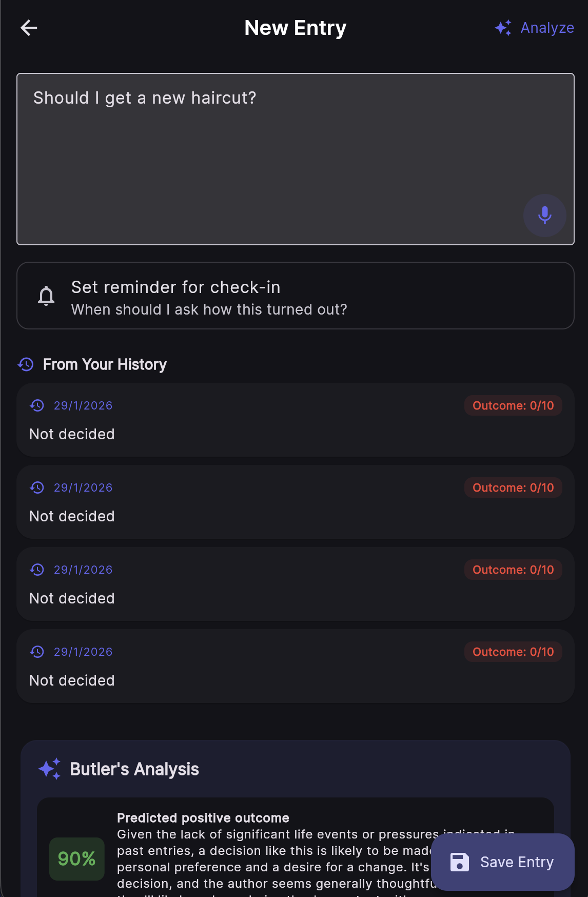Click the 90% prediction badge
Image resolution: width=588 pixels, height=897 pixels.
tap(77, 859)
